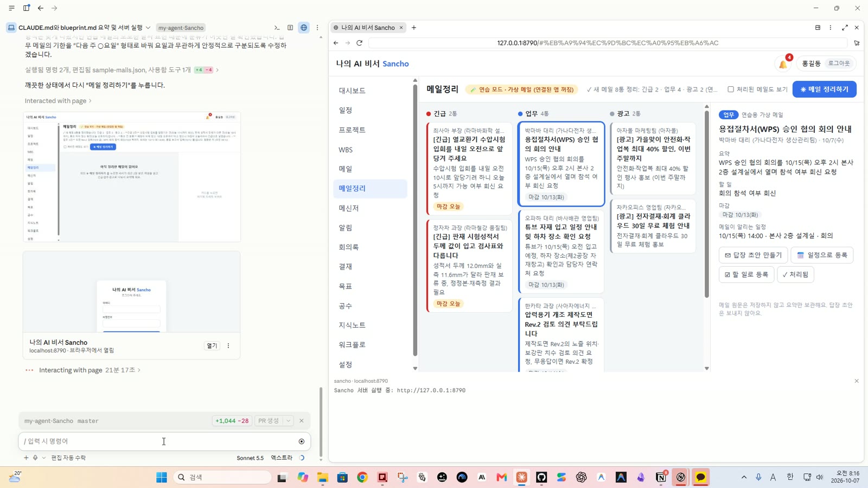Expand the 'Interacted with page' step
Image resolution: width=868 pixels, height=488 pixels.
pyautogui.click(x=58, y=101)
